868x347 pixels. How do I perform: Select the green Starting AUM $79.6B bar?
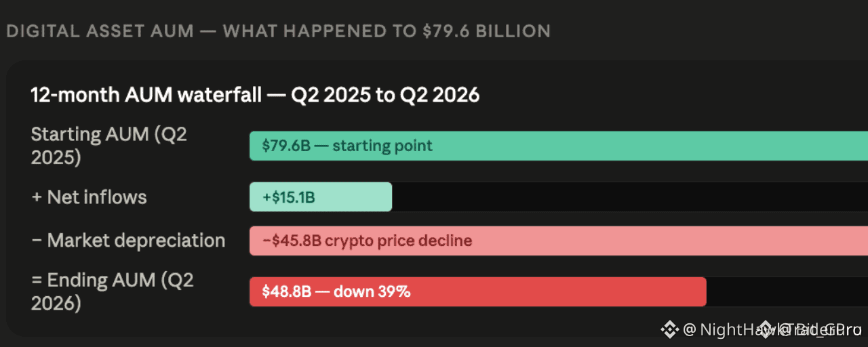pyautogui.click(x=559, y=146)
